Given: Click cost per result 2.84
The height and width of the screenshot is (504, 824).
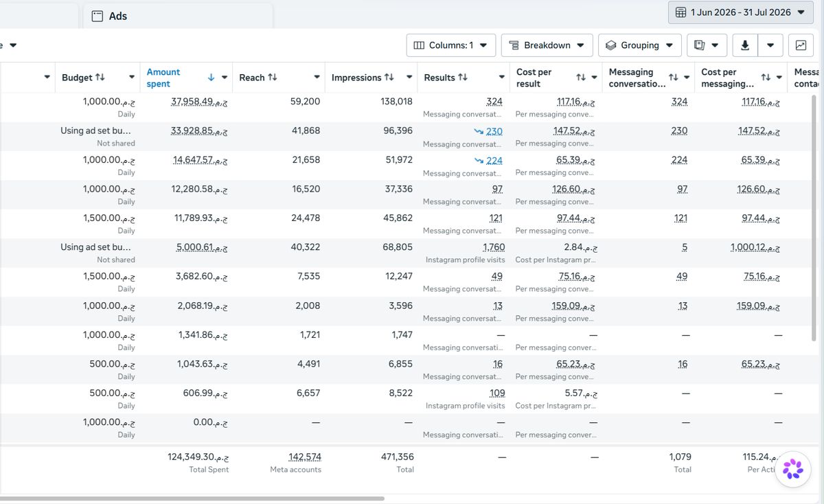Looking at the screenshot, I should (x=580, y=247).
